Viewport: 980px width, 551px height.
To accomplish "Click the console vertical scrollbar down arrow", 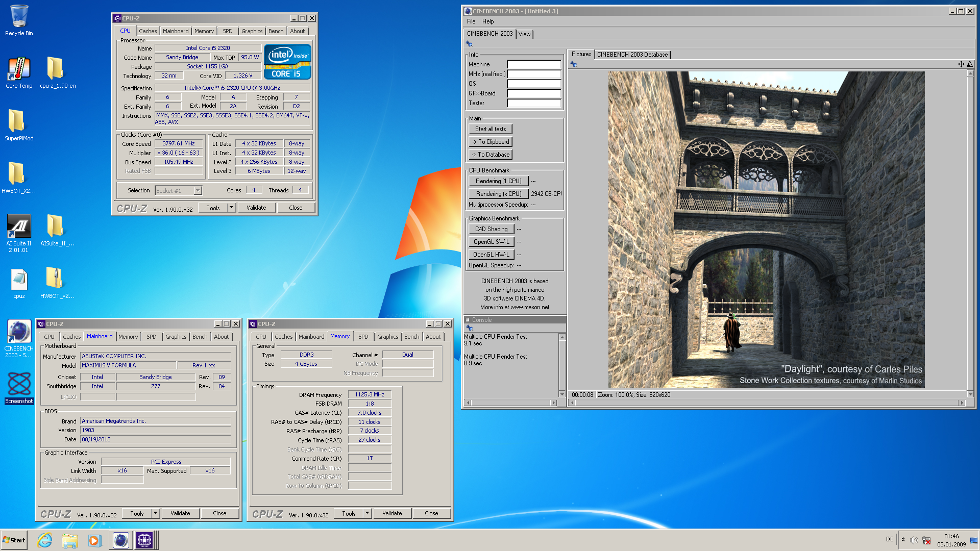I will [562, 394].
